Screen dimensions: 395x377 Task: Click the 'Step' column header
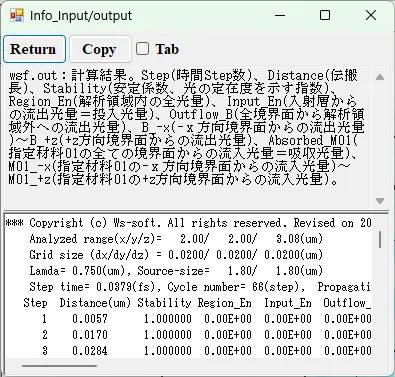[x=35, y=303]
